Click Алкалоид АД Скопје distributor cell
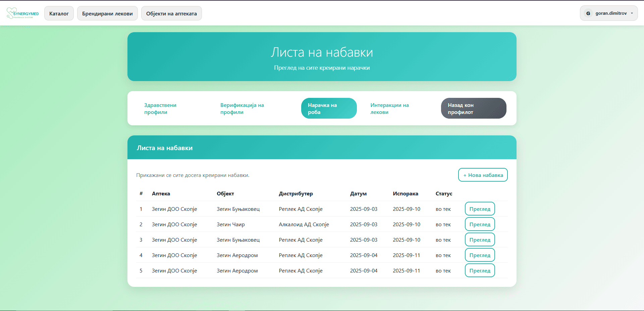Screen dimensions: 644x311 pyautogui.click(x=304, y=225)
